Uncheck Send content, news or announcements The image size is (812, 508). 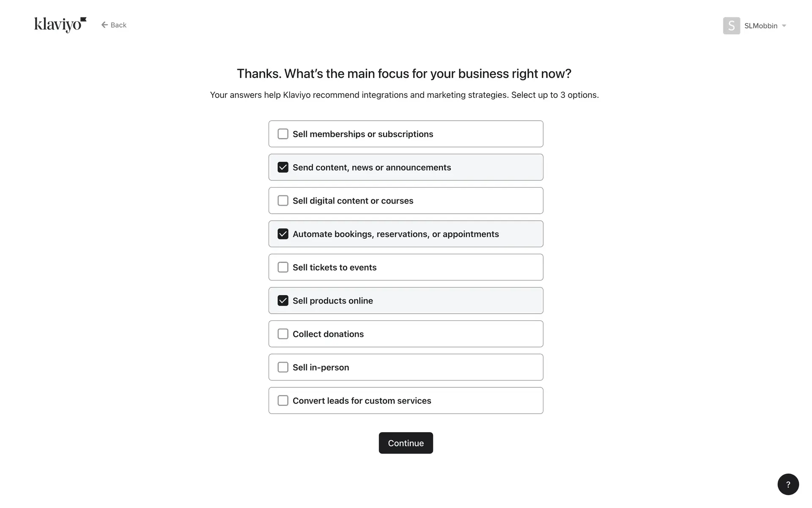[283, 167]
